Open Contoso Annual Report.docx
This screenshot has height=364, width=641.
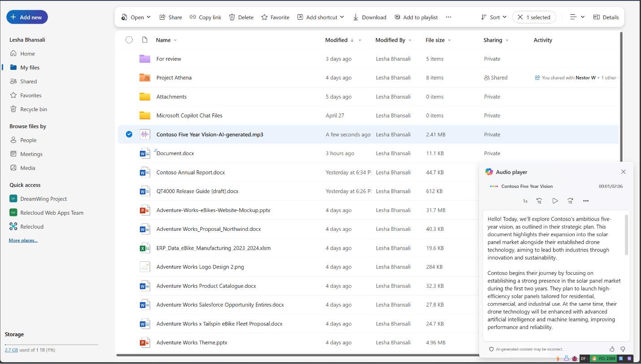(191, 172)
